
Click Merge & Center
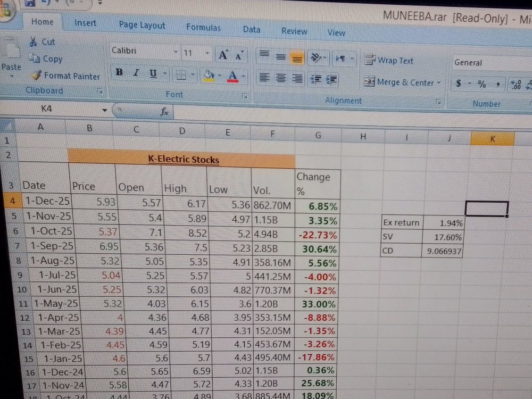pyautogui.click(x=399, y=82)
